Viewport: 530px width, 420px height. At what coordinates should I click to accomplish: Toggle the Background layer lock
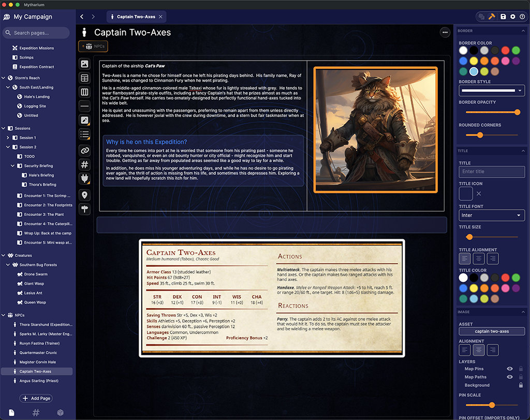click(x=521, y=385)
